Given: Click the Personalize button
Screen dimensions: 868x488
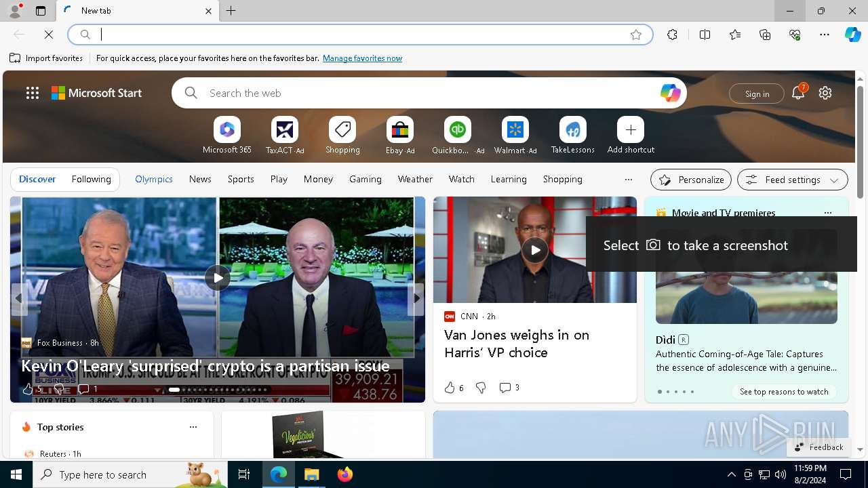Looking at the screenshot, I should (x=691, y=180).
